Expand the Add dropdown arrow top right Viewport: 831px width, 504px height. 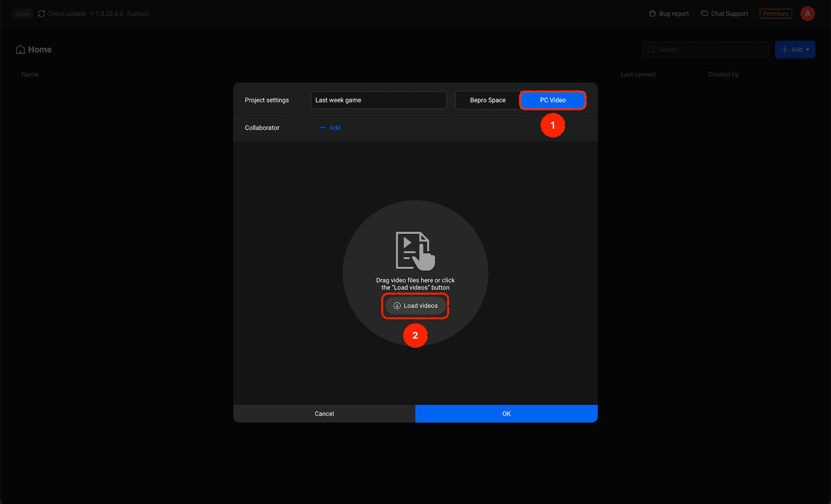pos(808,50)
